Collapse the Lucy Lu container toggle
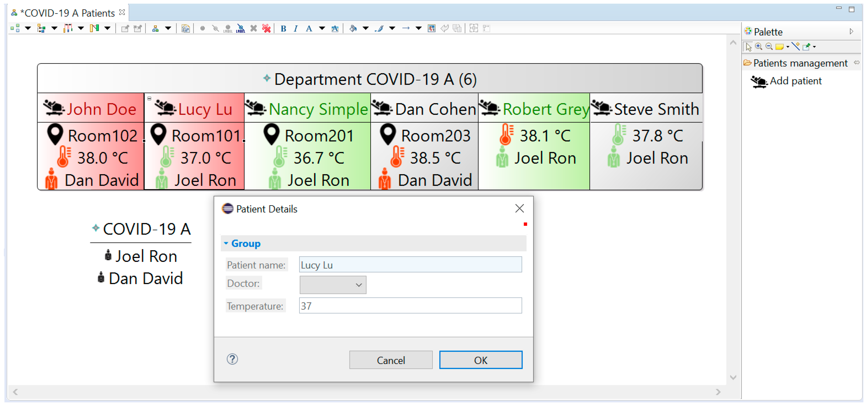The height and width of the screenshot is (406, 868). pyautogui.click(x=149, y=98)
